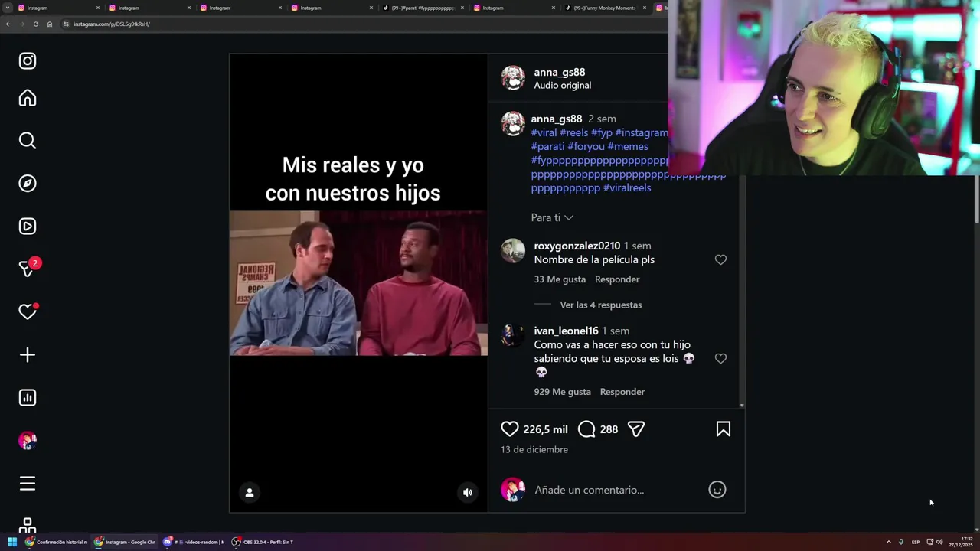980x551 pixels.
Task: Open the #fyp hashtag in the caption
Action: coord(602,133)
